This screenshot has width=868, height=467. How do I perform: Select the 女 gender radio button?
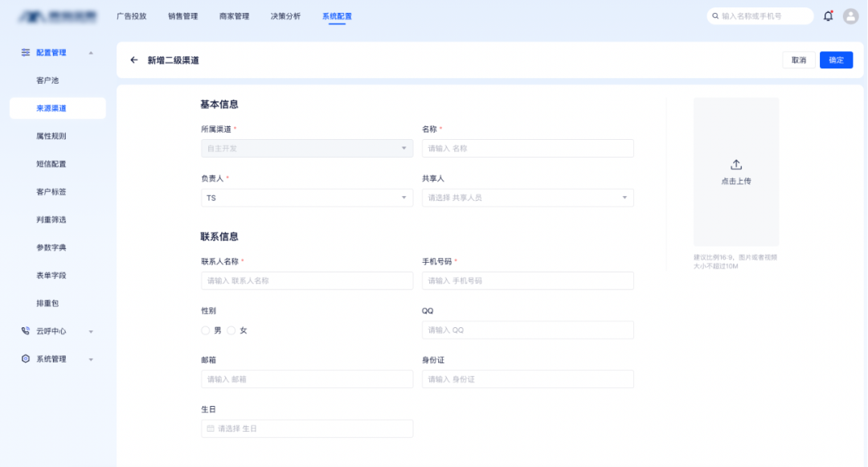pos(233,329)
